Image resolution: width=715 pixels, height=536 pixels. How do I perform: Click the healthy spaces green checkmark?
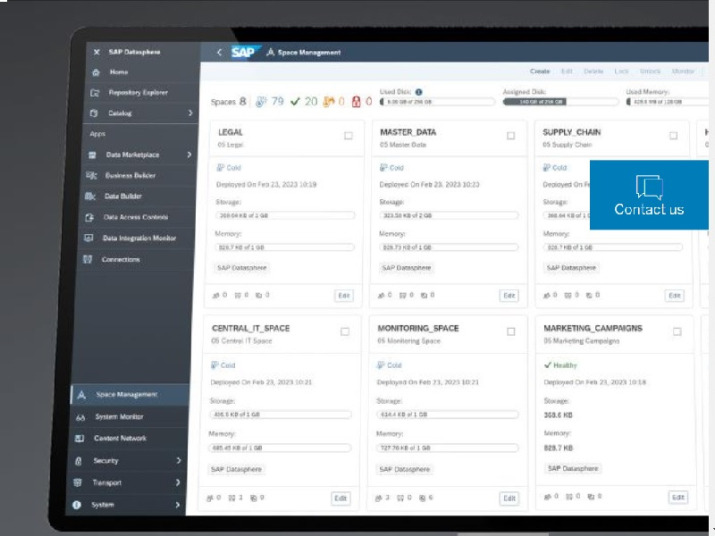coord(295,101)
